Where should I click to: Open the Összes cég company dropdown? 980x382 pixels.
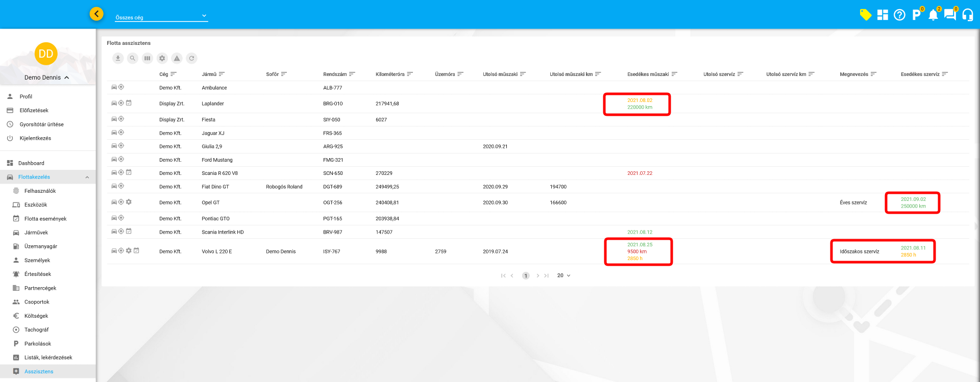161,17
